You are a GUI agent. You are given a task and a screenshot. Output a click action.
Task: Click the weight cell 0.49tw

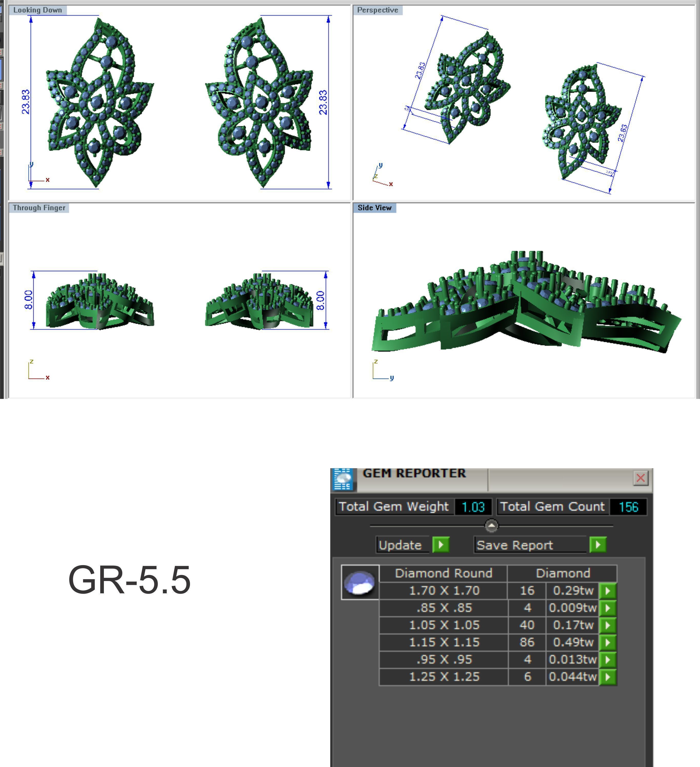(573, 643)
